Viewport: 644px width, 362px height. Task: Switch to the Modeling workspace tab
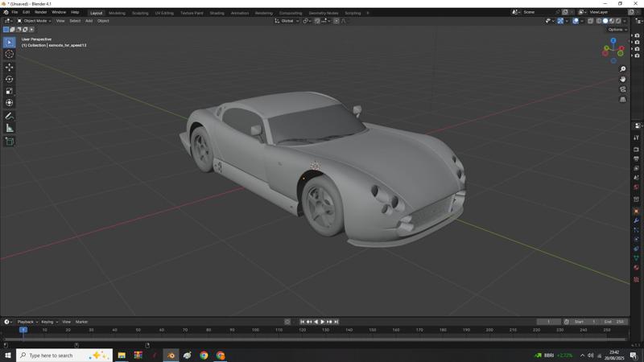coord(117,13)
